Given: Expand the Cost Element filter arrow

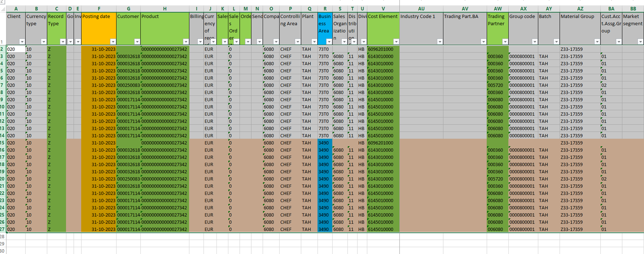Looking at the screenshot, I should (396, 41).
